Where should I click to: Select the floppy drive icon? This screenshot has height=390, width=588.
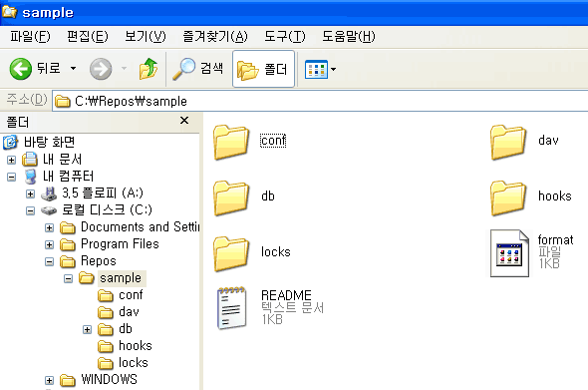pos(49,194)
